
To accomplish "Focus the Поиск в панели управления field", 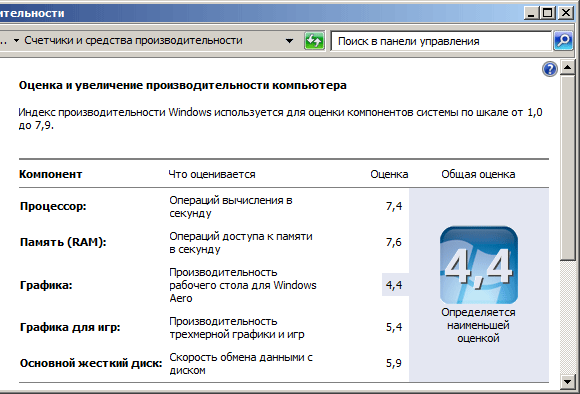I will pos(441,41).
